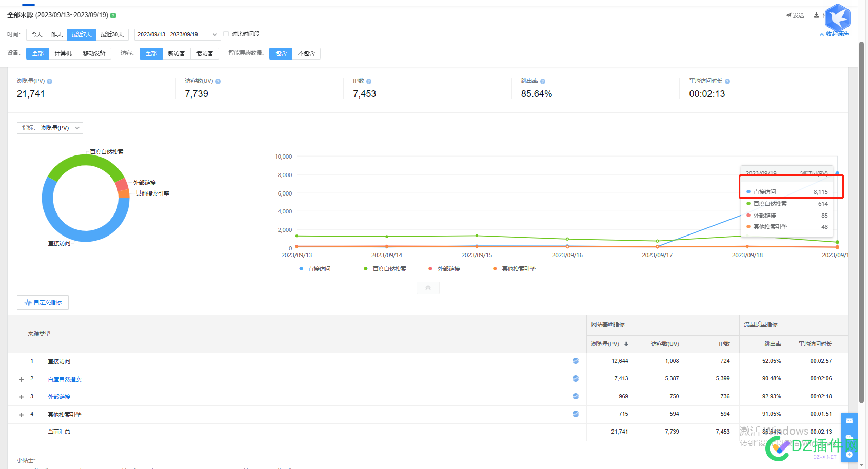The height and width of the screenshot is (469, 868).
Task: Click the page vertical scrollbar thumb
Action: click(x=862, y=222)
